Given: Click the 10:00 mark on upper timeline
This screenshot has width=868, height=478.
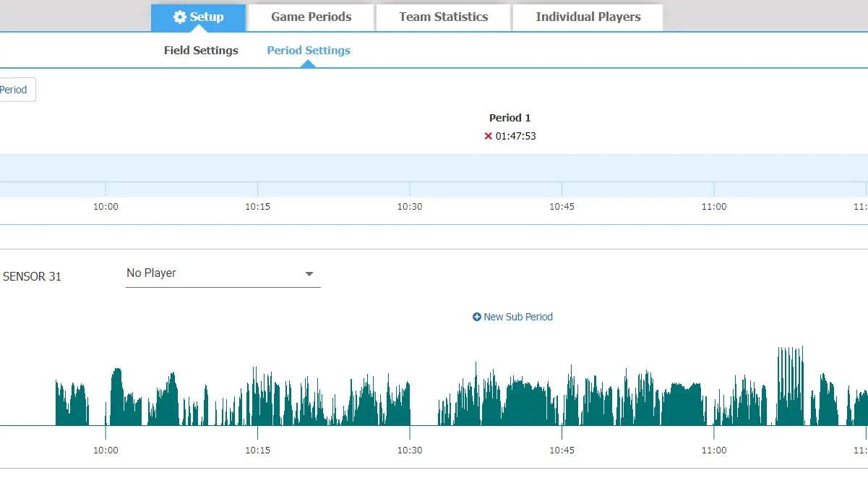Looking at the screenshot, I should (106, 206).
